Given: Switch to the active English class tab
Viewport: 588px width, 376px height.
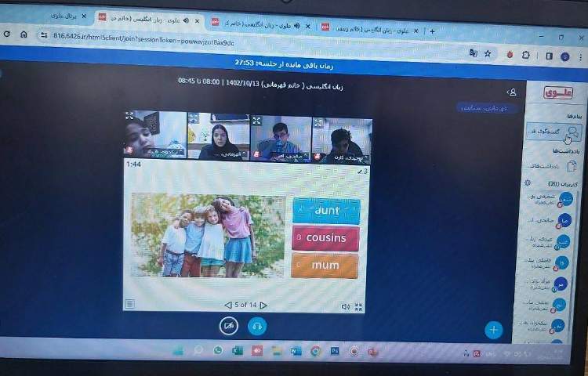Looking at the screenshot, I should 149,19.
